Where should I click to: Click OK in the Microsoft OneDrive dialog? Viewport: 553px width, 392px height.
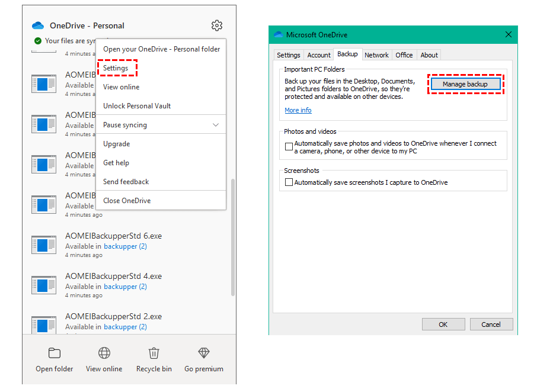[x=443, y=324]
